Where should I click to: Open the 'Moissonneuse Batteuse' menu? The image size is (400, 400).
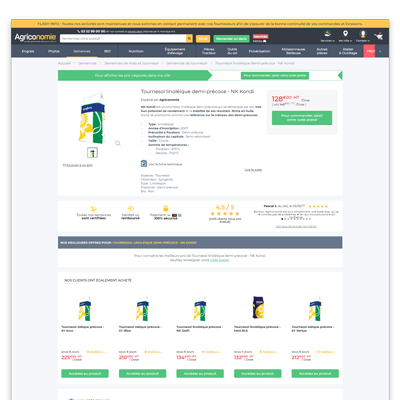pyautogui.click(x=293, y=51)
